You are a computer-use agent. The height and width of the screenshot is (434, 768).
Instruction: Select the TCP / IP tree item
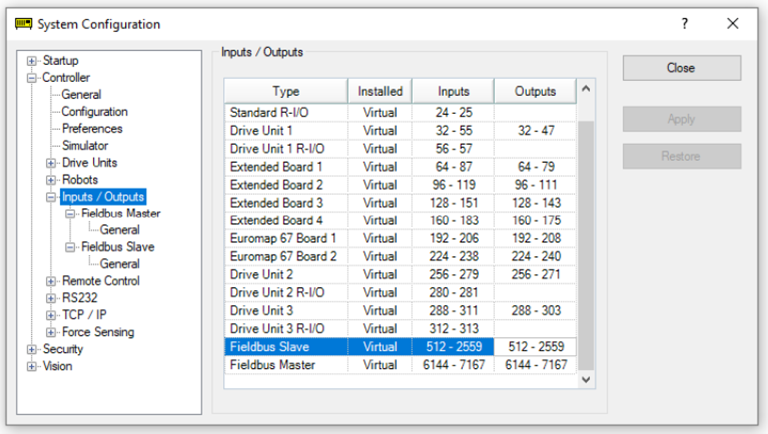[84, 314]
